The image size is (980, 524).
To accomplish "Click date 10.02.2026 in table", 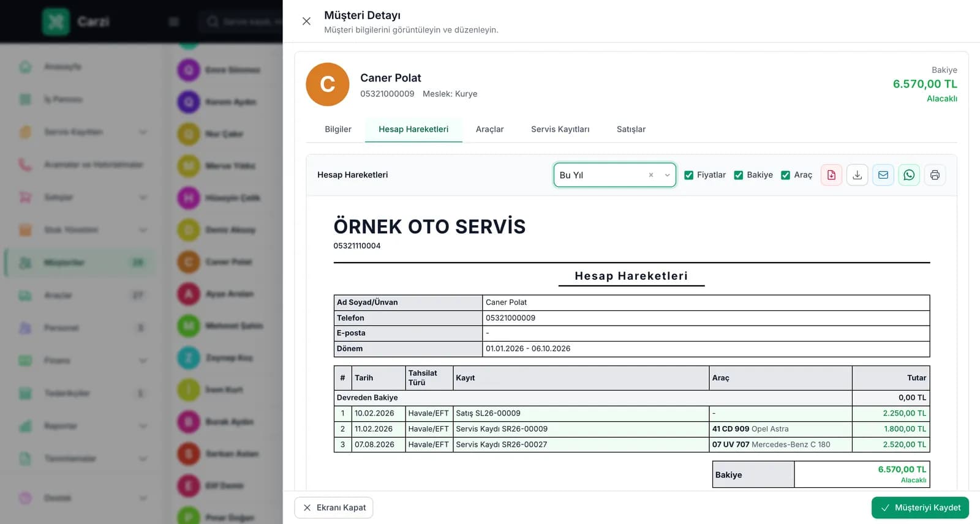I will pos(374,413).
